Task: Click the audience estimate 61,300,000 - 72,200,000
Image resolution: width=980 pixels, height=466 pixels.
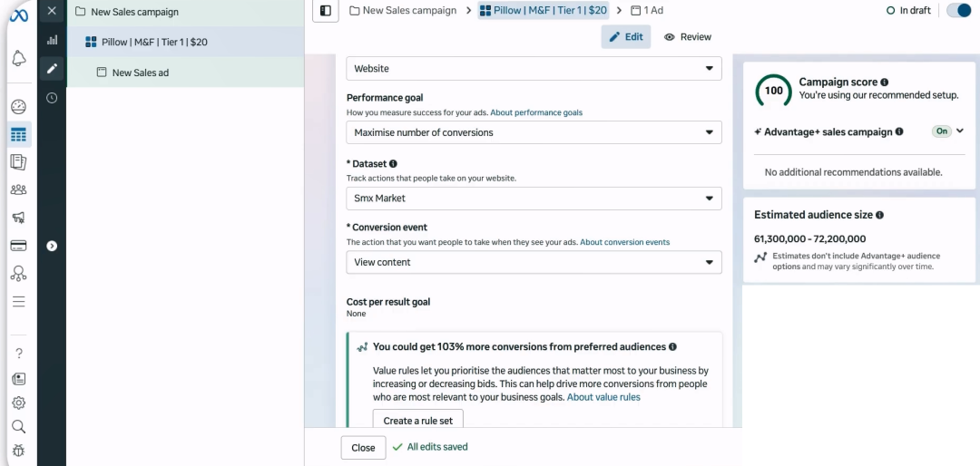Action: [x=810, y=239]
